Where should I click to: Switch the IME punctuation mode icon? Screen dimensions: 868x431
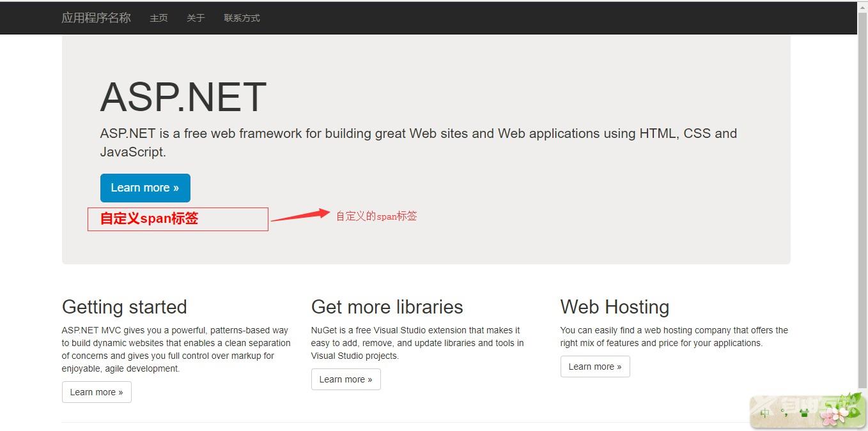pyautogui.click(x=784, y=412)
